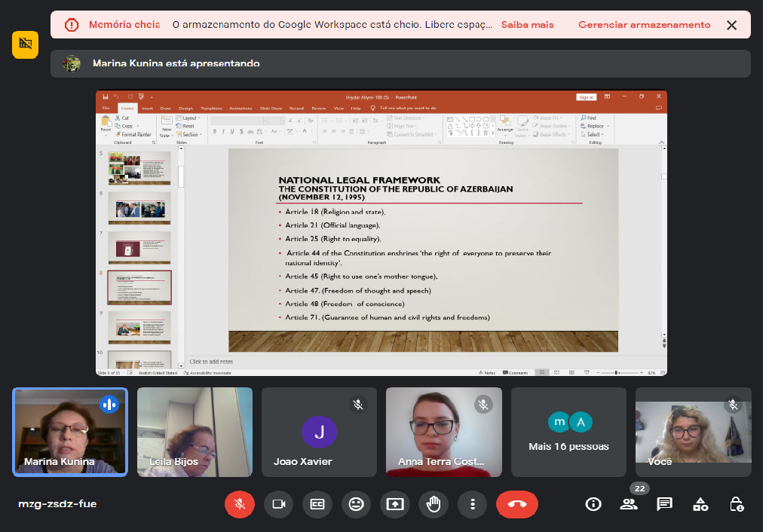Select Marina Kunina's video tile
Viewport: 769px width, 532px height.
click(x=69, y=432)
